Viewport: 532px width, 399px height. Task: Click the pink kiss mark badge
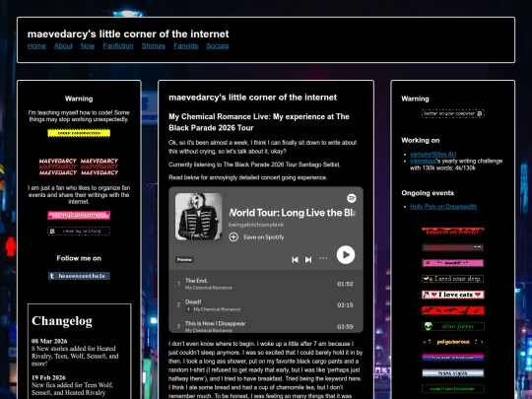(x=453, y=263)
